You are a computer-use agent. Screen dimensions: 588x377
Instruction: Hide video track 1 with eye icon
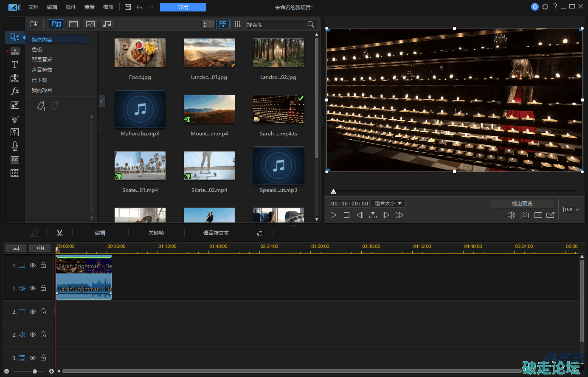pos(33,265)
